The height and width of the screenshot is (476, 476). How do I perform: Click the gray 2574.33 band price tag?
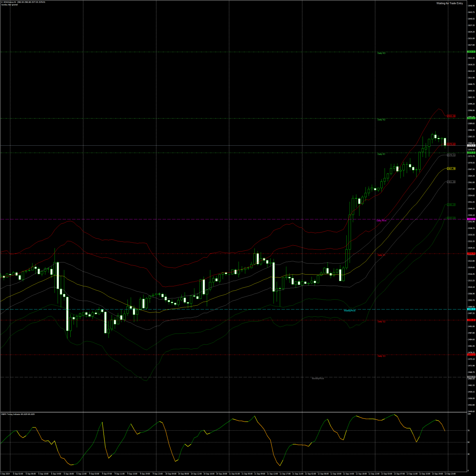[x=451, y=155]
